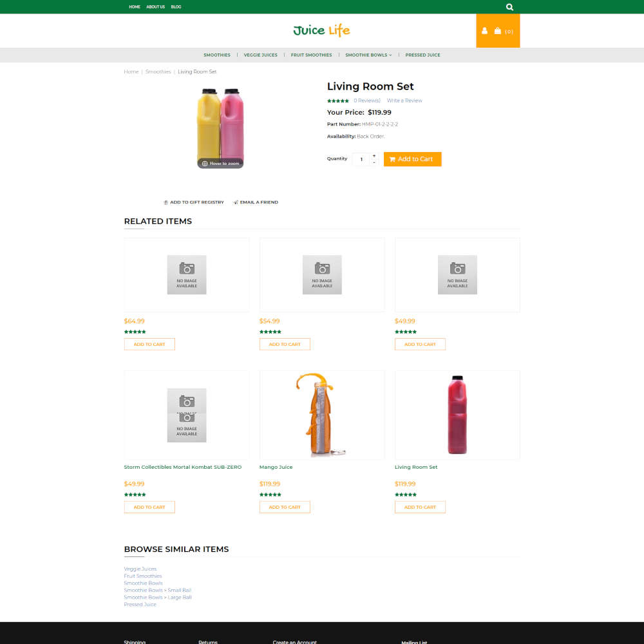The image size is (644, 644).
Task: Expand the Smoothie Bowls dropdown menu
Action: (368, 55)
